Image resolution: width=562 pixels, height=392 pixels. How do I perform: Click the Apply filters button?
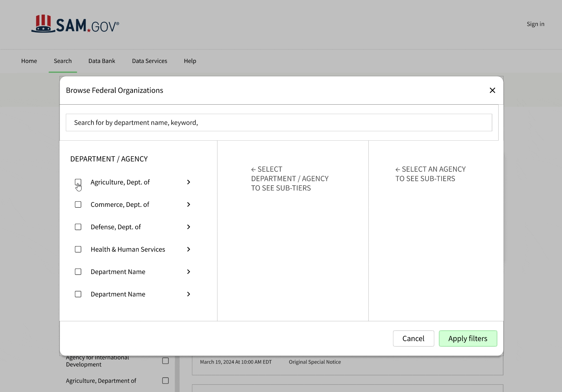coord(468,338)
